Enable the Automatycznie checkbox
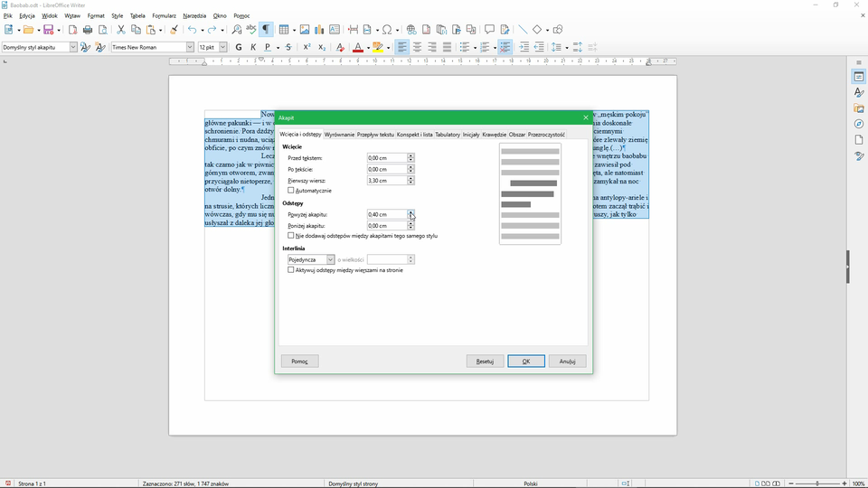Image resolution: width=868 pixels, height=488 pixels. [291, 191]
